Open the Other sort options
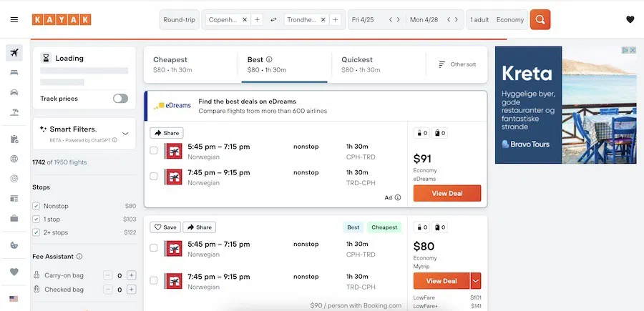 pos(457,64)
